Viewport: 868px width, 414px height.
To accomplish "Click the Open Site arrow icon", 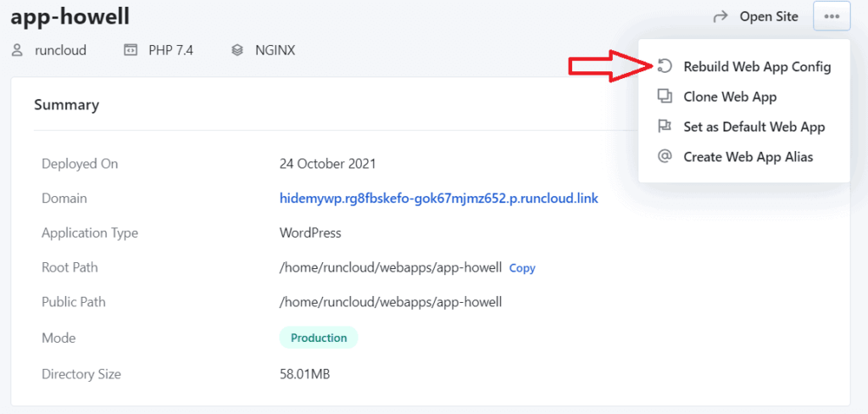I will point(721,16).
